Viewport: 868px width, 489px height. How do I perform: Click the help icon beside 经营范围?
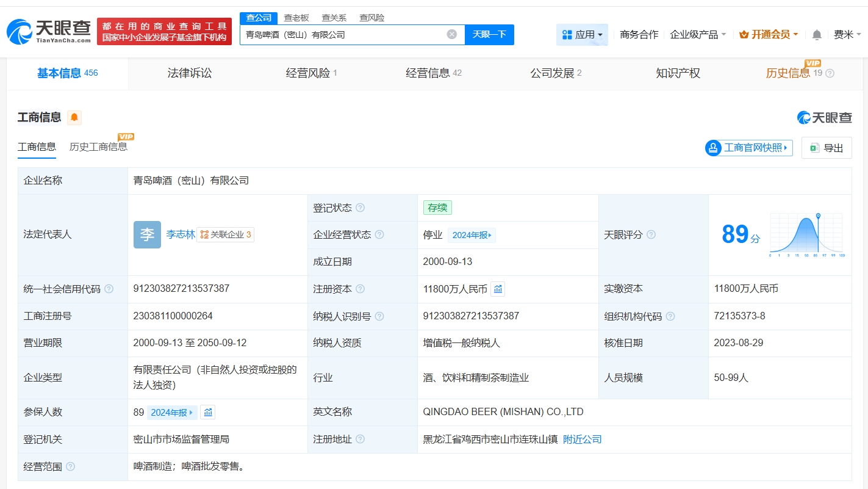click(x=70, y=467)
